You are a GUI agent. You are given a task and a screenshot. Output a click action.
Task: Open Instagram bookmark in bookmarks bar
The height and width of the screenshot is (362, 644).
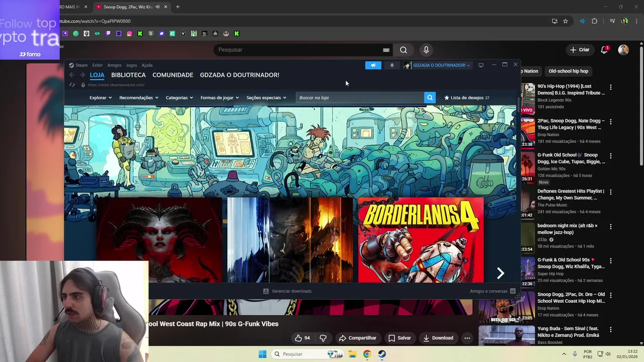coord(129,34)
